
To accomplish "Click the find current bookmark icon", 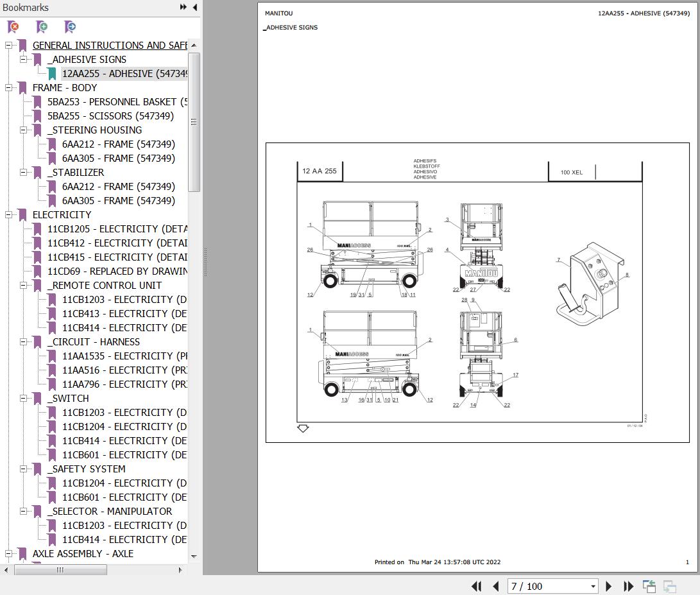I will click(70, 27).
